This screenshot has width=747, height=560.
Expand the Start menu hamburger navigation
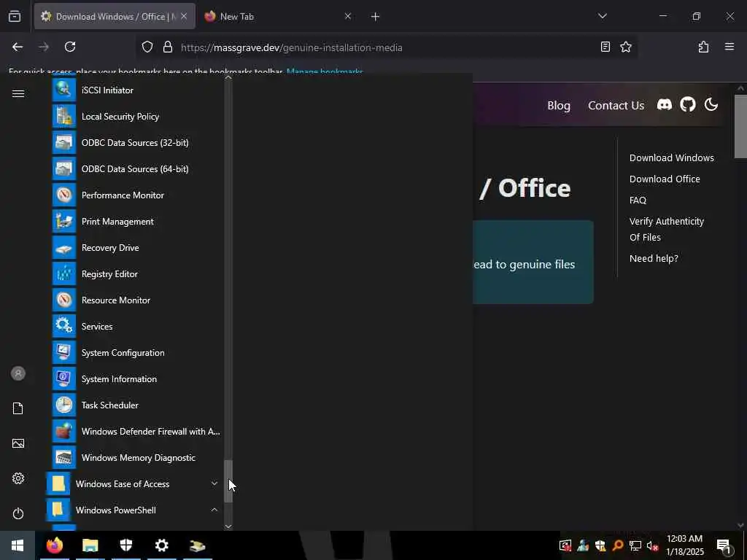[18, 94]
